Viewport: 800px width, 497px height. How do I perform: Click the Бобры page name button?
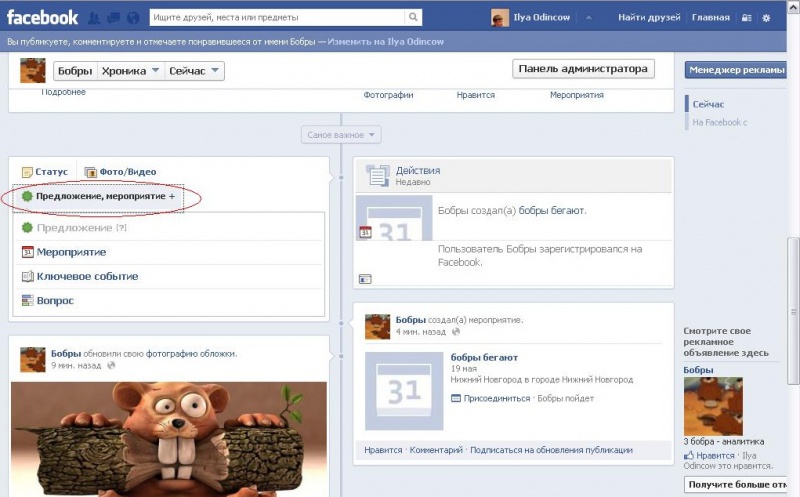[75, 71]
